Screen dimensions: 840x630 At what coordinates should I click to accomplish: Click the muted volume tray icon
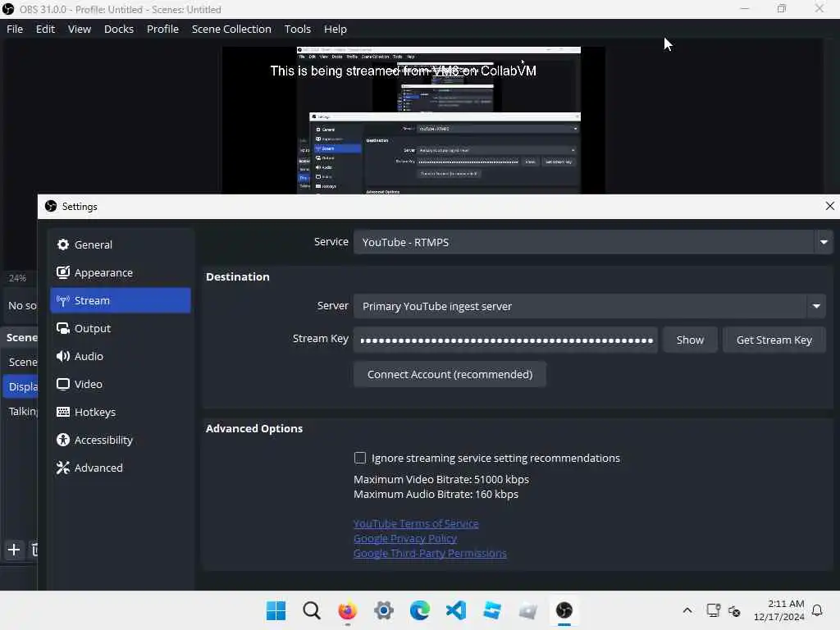(734, 610)
